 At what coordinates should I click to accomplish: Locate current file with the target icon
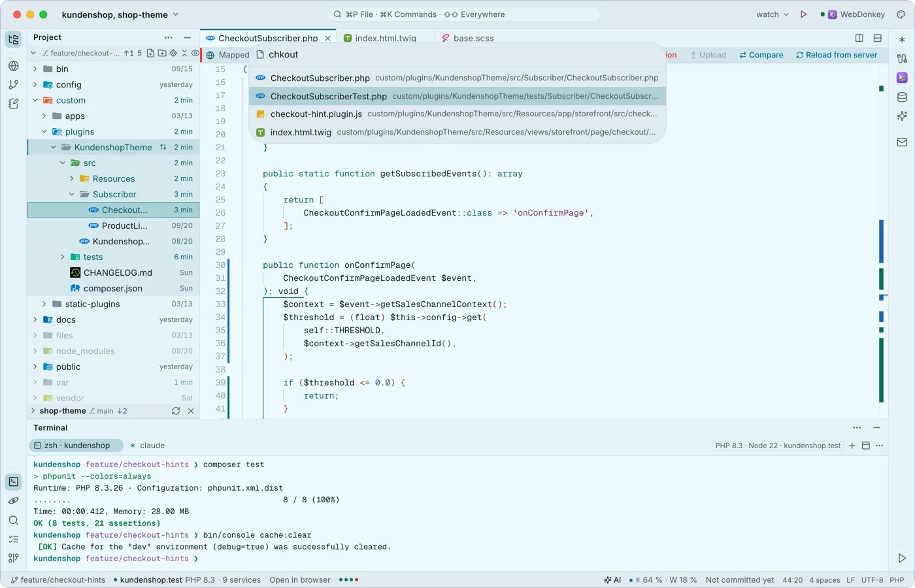coord(173,53)
